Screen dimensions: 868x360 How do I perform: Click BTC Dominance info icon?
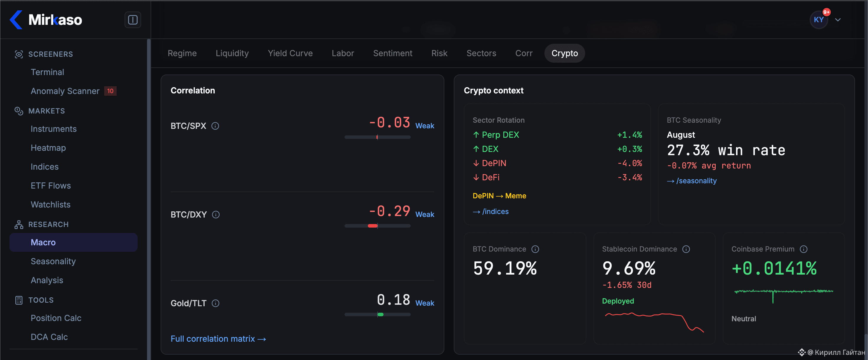(x=536, y=249)
